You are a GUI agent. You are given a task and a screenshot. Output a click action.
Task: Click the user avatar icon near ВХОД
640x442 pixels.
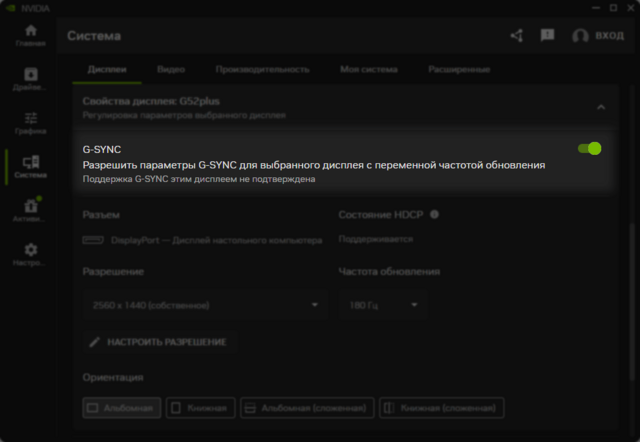[x=580, y=36]
